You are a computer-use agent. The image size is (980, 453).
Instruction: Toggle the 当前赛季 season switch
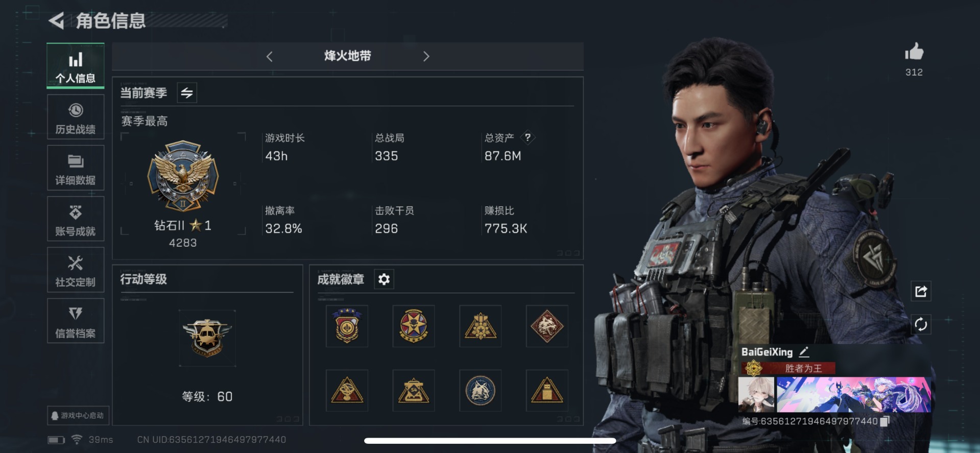[x=187, y=93]
